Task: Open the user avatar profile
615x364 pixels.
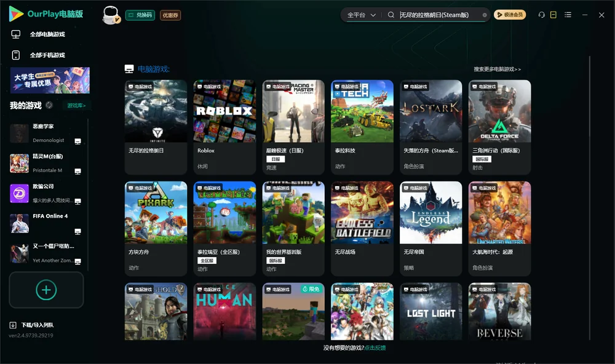Action: pos(111,15)
